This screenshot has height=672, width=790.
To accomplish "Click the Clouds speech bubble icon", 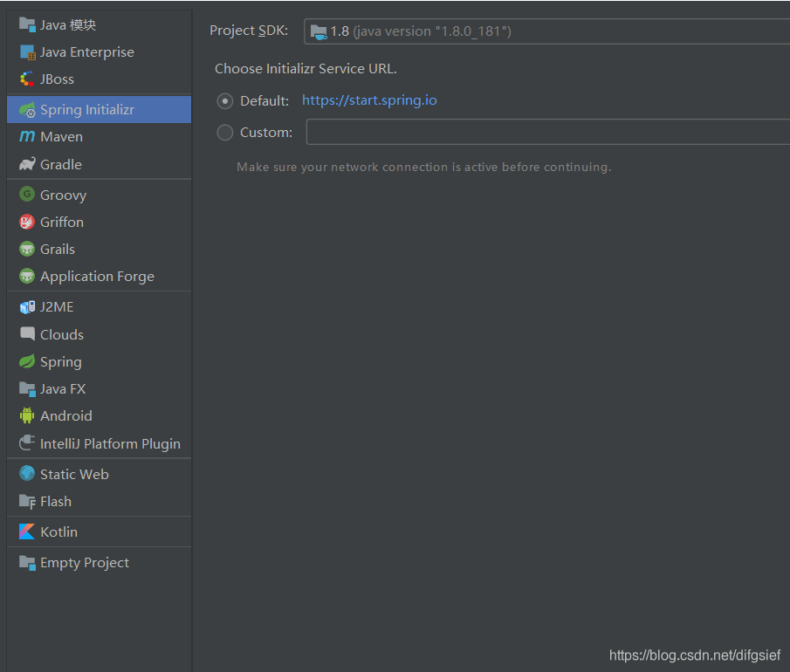I will 27,334.
